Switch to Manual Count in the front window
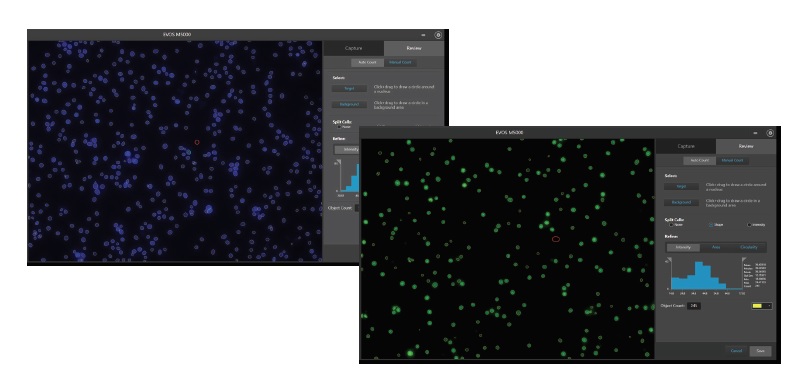The height and width of the screenshot is (389, 806). pyautogui.click(x=732, y=161)
